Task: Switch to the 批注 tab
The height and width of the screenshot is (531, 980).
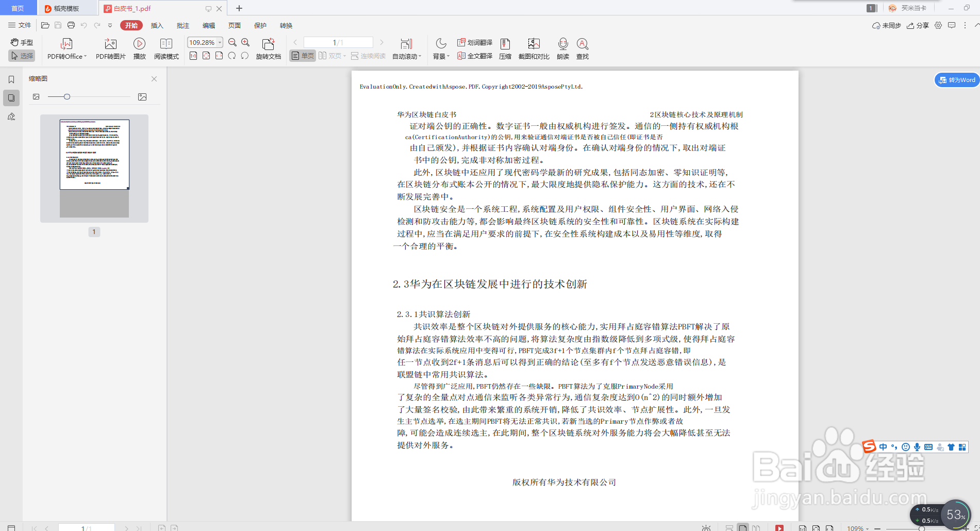Action: tap(182, 25)
